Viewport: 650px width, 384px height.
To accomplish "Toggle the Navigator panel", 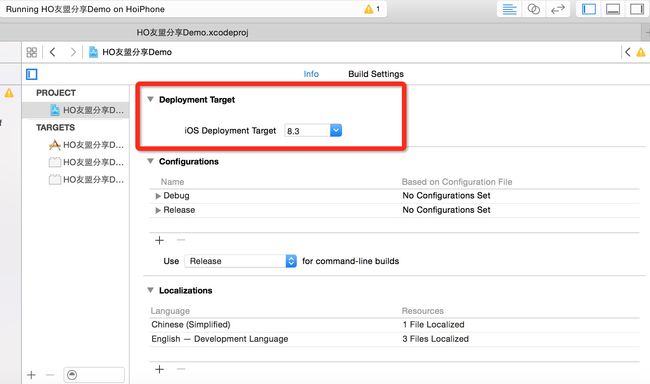I will coord(589,9).
